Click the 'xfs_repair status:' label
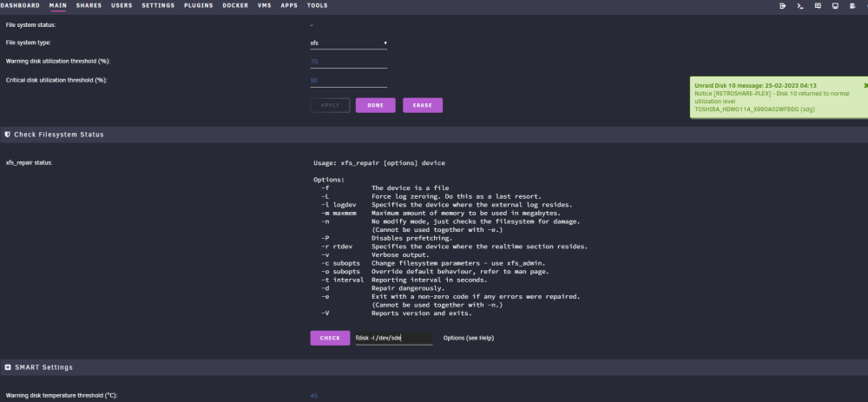This screenshot has height=402, width=868. pos(30,162)
